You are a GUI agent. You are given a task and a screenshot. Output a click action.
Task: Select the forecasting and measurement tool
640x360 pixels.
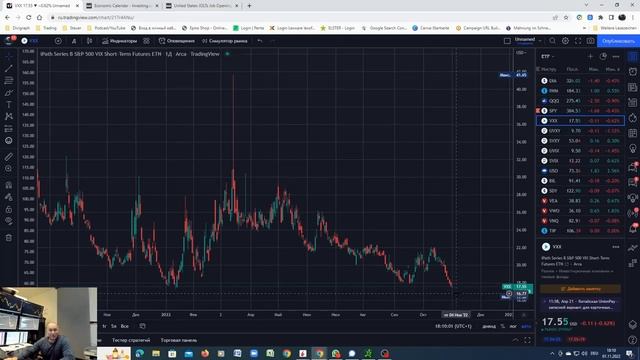[x=9, y=129]
